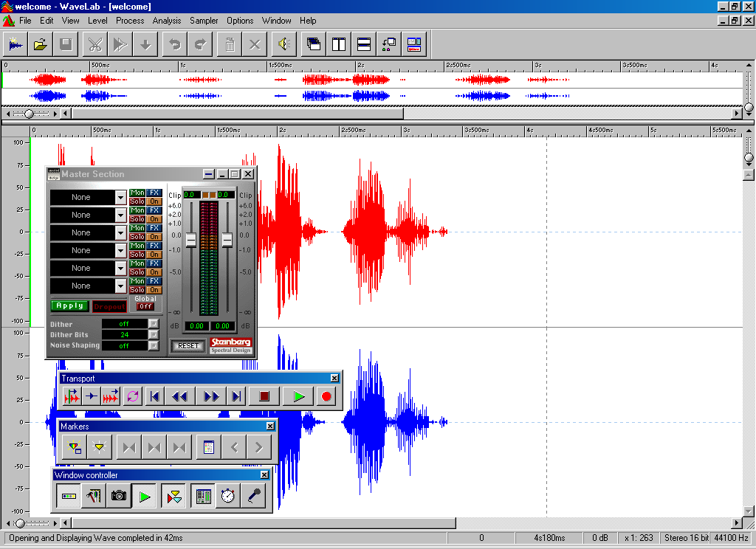Open the Sampler menu
Image resolution: width=756 pixels, height=549 pixels.
click(x=204, y=21)
